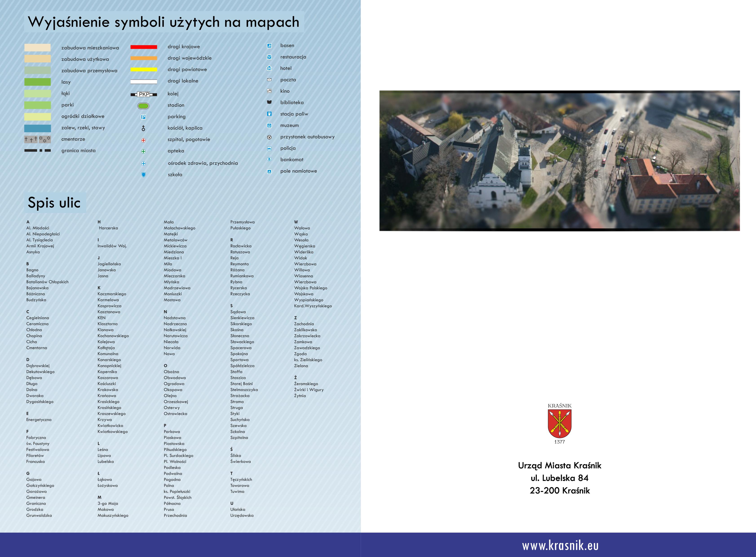Image resolution: width=756 pixels, height=557 pixels.
Task: Select street Żwirki i Wigury
Action: [x=309, y=390]
